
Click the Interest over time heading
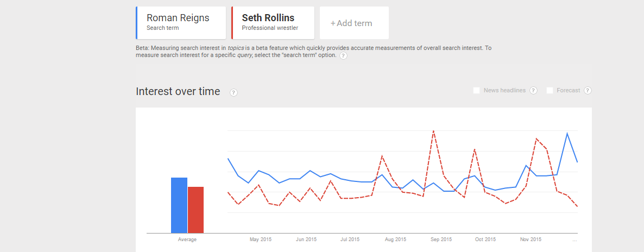click(178, 91)
